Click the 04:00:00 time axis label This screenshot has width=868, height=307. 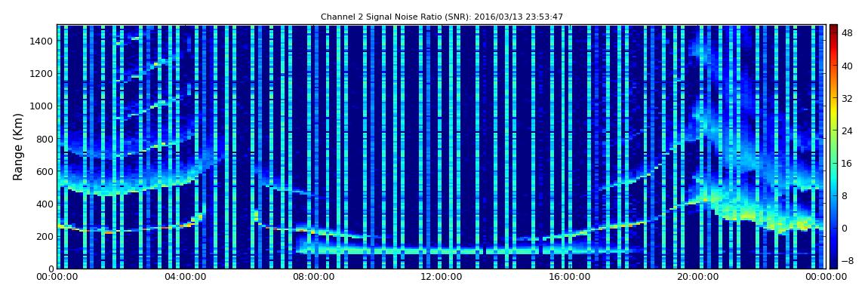pyautogui.click(x=184, y=277)
